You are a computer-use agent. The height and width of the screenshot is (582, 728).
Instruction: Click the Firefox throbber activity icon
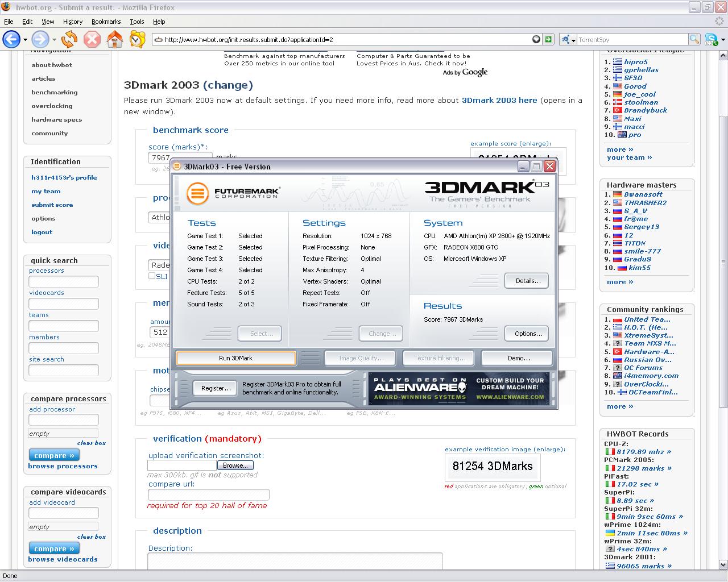coord(719,21)
